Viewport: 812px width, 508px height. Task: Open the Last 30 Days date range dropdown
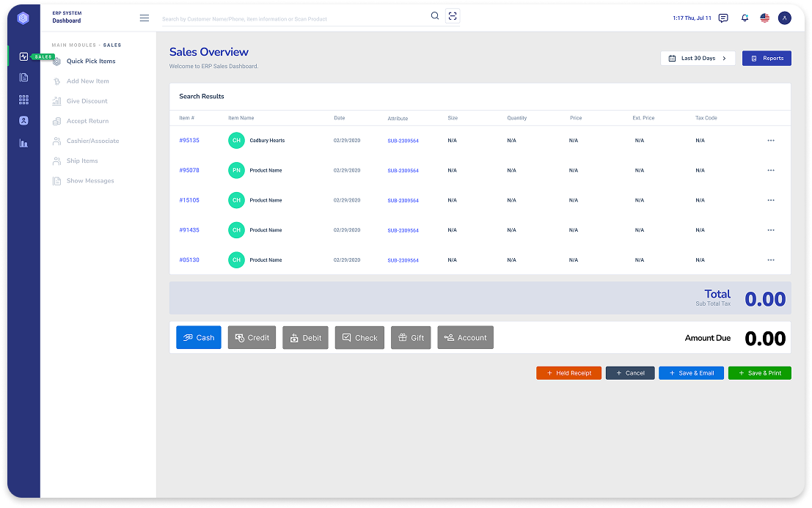pyautogui.click(x=698, y=59)
